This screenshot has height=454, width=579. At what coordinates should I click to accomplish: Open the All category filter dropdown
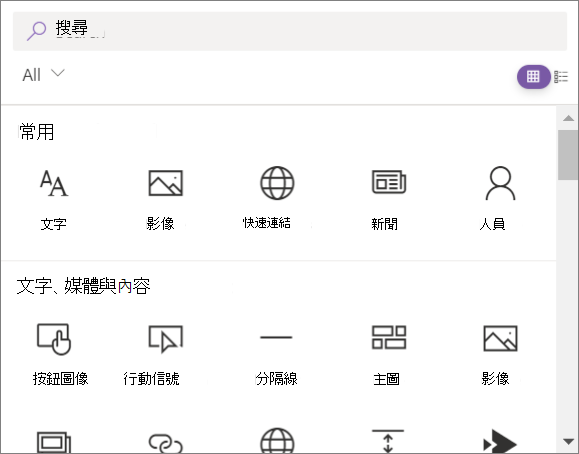tap(43, 75)
